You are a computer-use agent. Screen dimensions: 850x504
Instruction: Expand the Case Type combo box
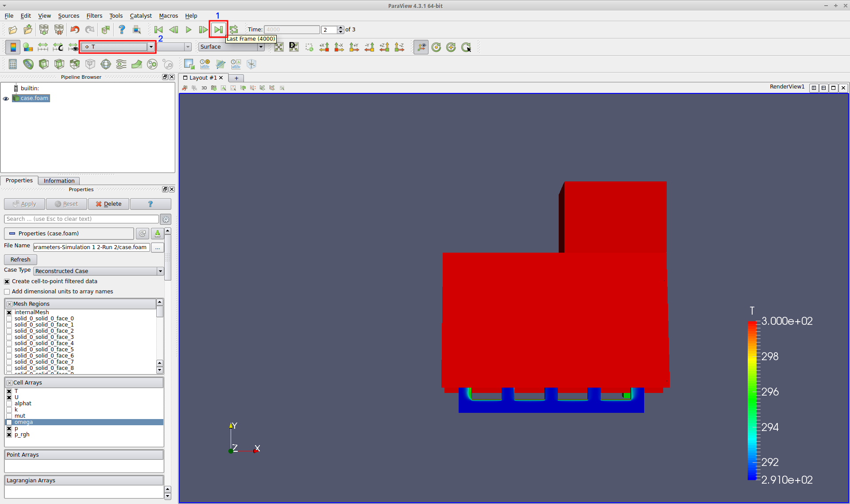98,271
